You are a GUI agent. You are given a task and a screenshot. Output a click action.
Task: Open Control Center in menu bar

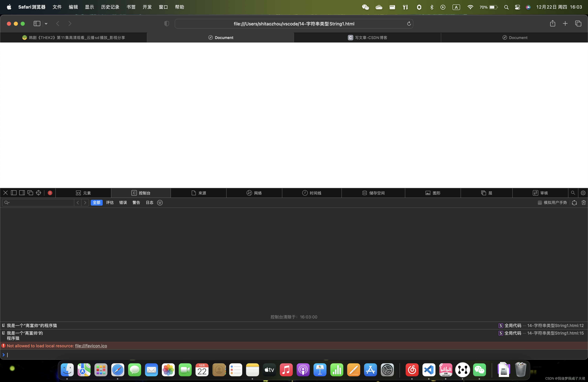pyautogui.click(x=517, y=7)
